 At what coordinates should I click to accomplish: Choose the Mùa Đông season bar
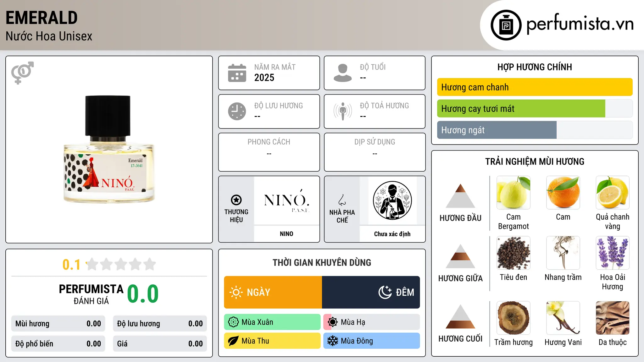372,341
